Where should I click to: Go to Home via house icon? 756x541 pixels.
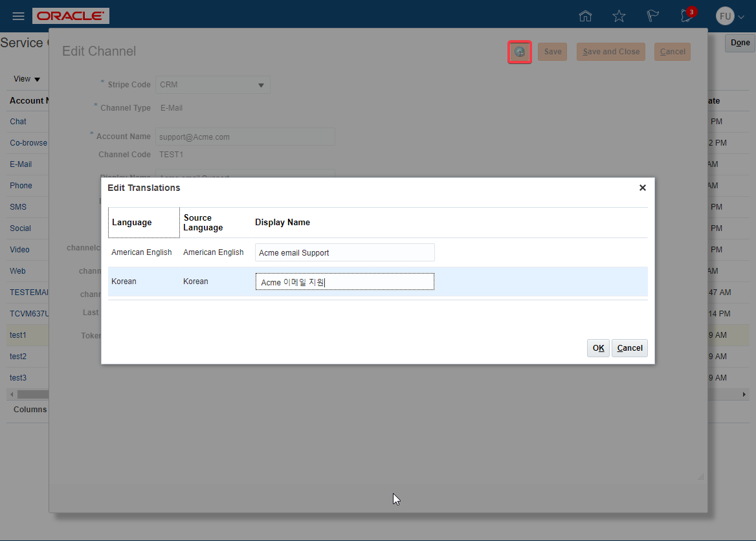pyautogui.click(x=585, y=16)
